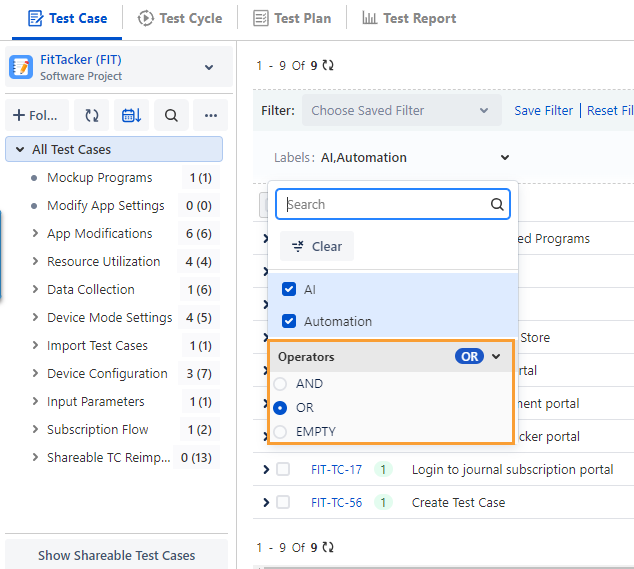Open test case FIT-TC-17 link
634x569 pixels.
pos(336,470)
